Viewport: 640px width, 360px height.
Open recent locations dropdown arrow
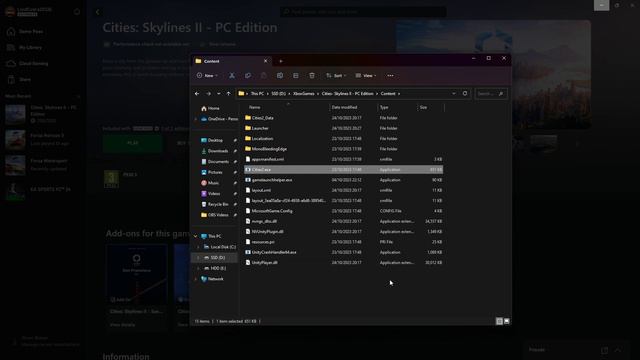tap(219, 93)
